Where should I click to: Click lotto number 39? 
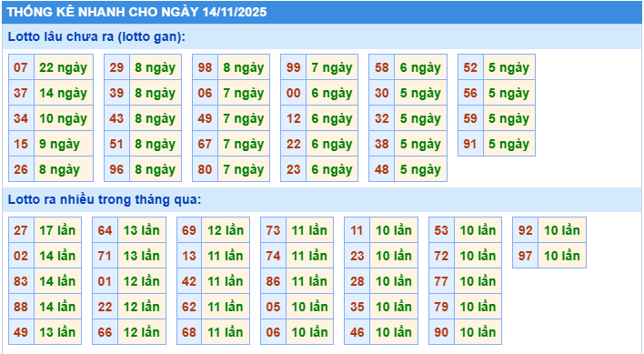116,93
